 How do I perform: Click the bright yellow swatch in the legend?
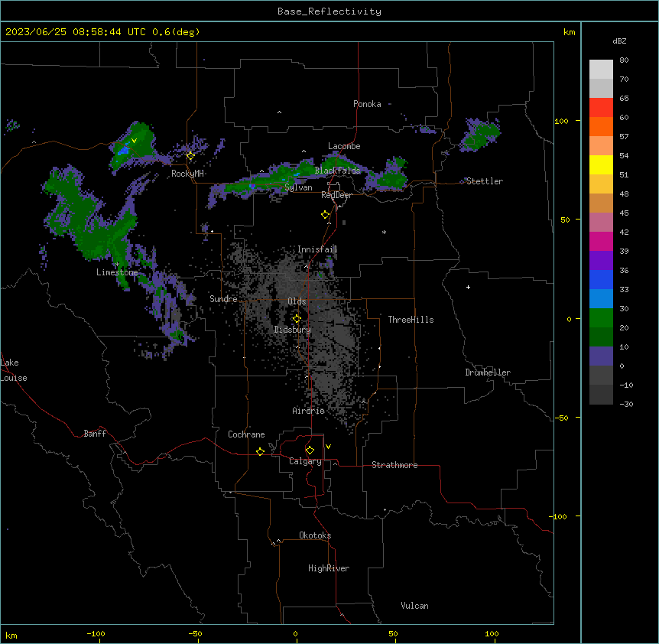point(601,164)
